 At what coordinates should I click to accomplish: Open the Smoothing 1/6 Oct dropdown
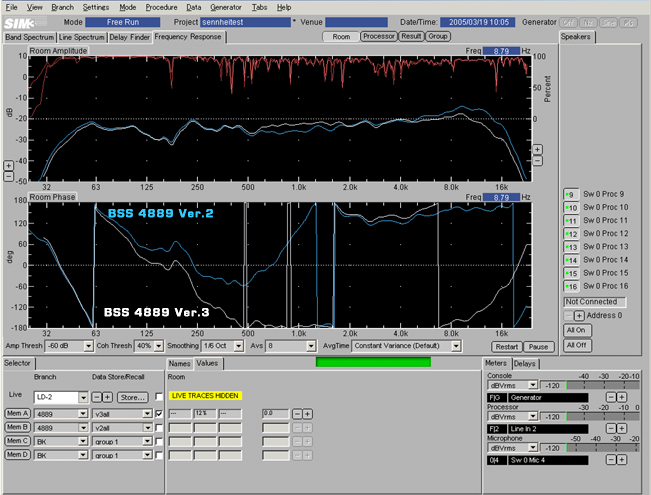(x=238, y=346)
